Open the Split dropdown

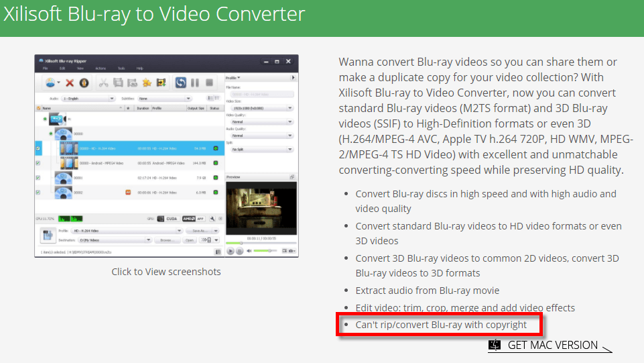coord(263,150)
